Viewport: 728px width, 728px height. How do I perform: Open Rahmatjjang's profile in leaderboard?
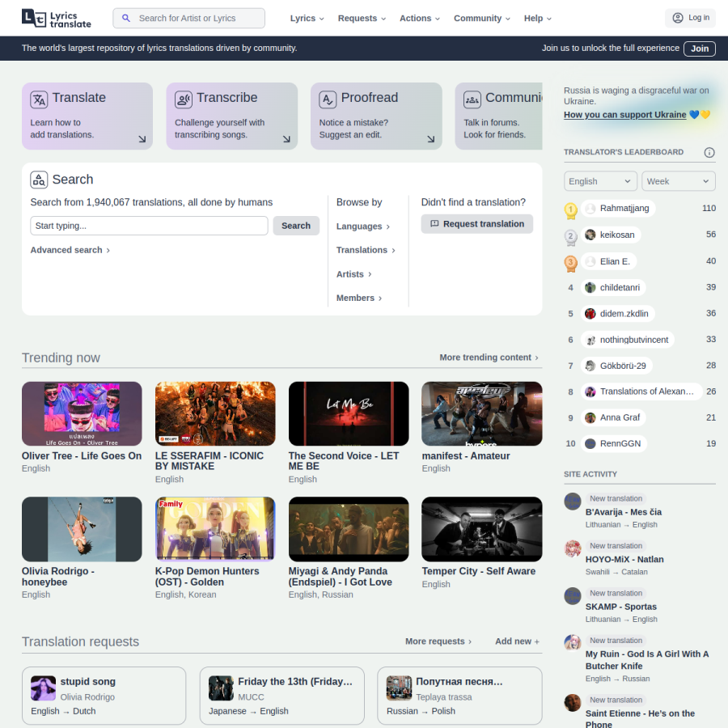coord(618,208)
